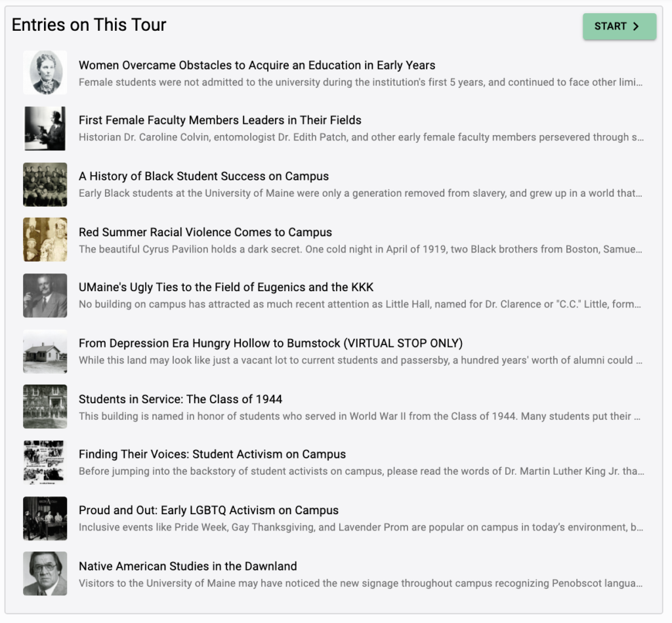Select the Eugenics and KKK entry portrait thumbnail
The height and width of the screenshot is (623, 672).
(x=45, y=296)
